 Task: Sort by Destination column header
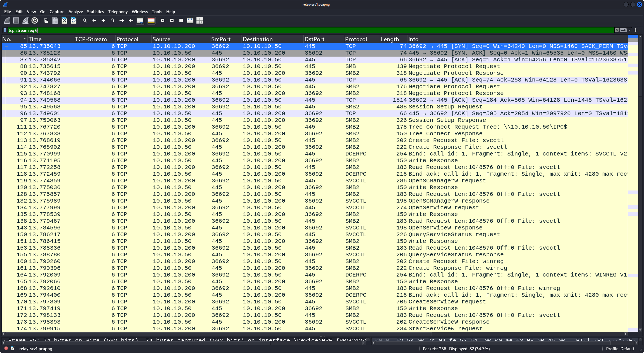click(272, 39)
